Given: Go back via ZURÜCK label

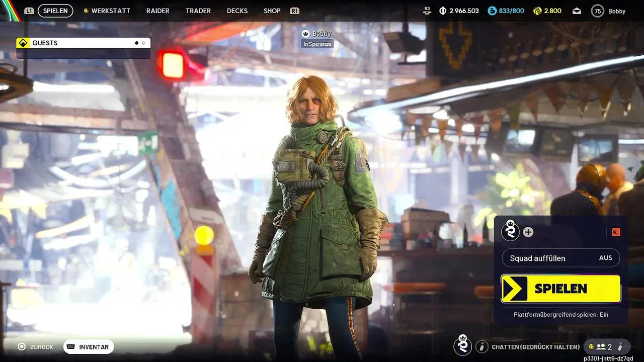Looking at the screenshot, I should tap(42, 347).
